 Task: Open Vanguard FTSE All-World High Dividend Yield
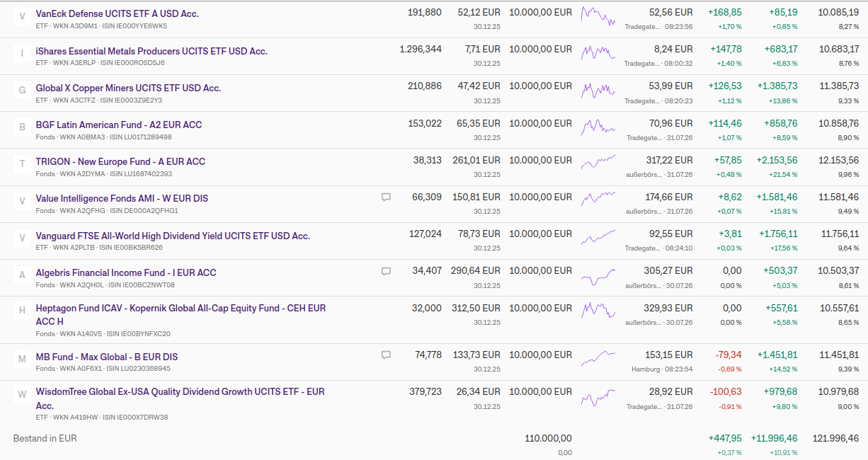[x=173, y=236]
